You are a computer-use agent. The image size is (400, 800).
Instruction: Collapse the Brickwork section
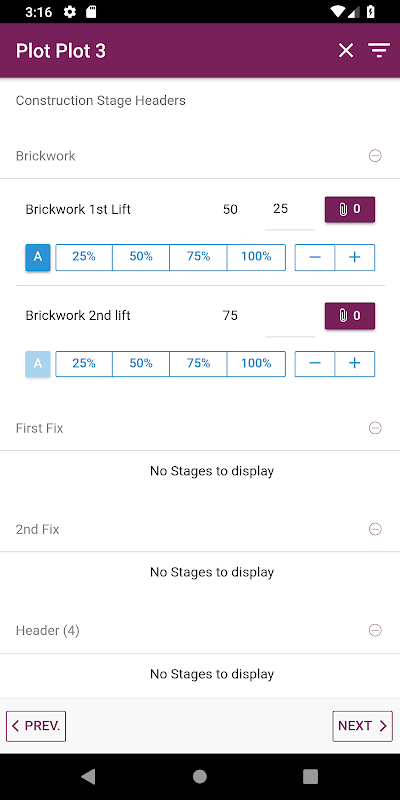[375, 156]
